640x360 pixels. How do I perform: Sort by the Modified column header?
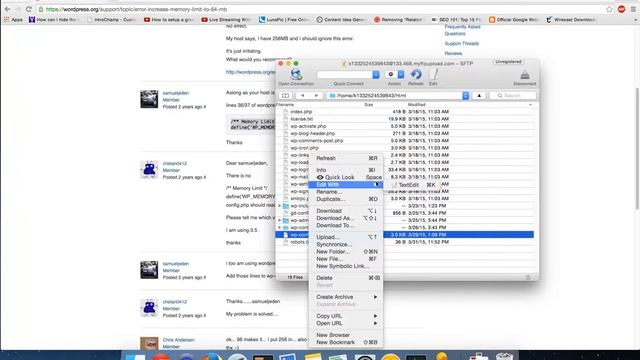(x=416, y=105)
